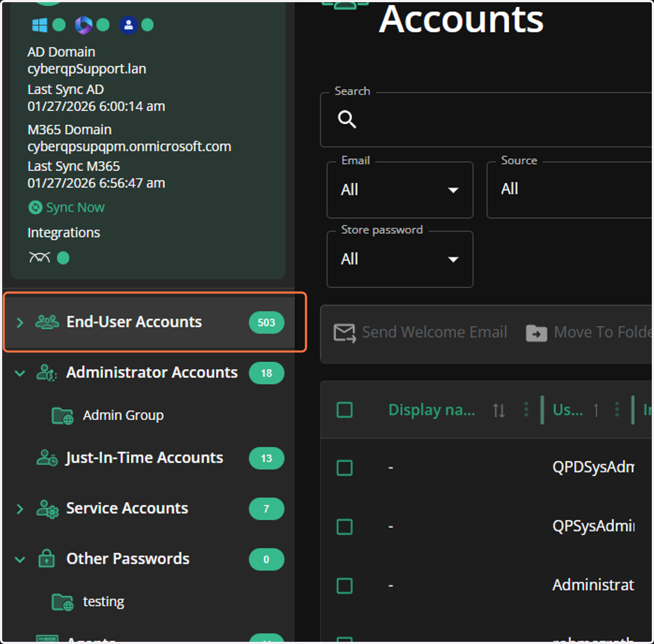This screenshot has width=654, height=644.
Task: Check the QPSysAdmi row checkbox
Action: coord(344,527)
